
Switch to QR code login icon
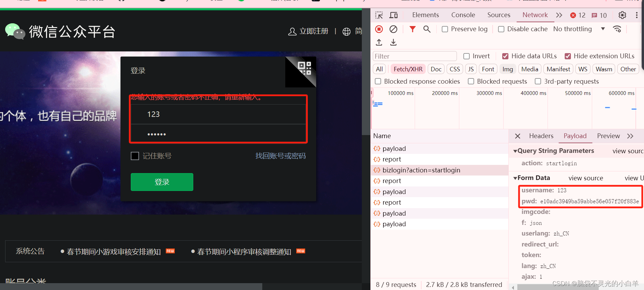304,69
